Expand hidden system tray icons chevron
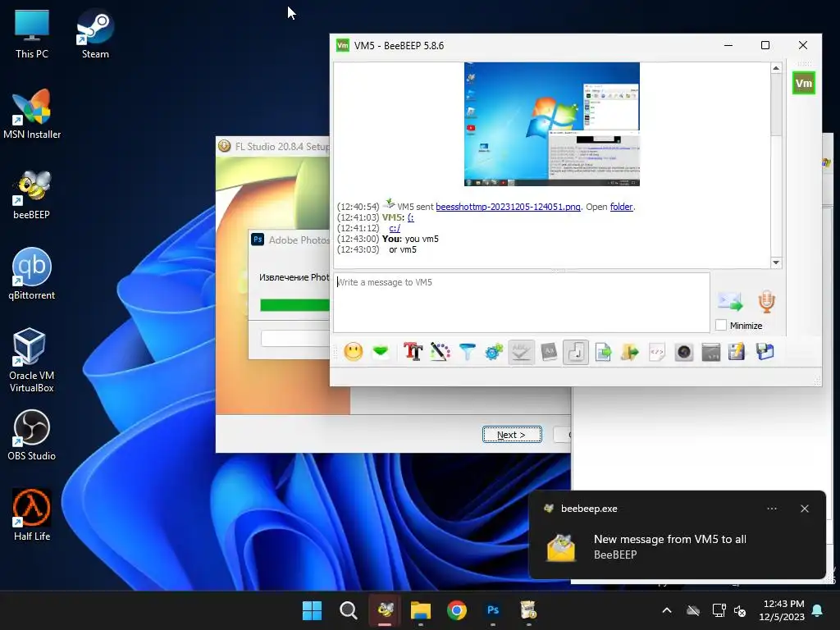The height and width of the screenshot is (630, 840). click(666, 610)
